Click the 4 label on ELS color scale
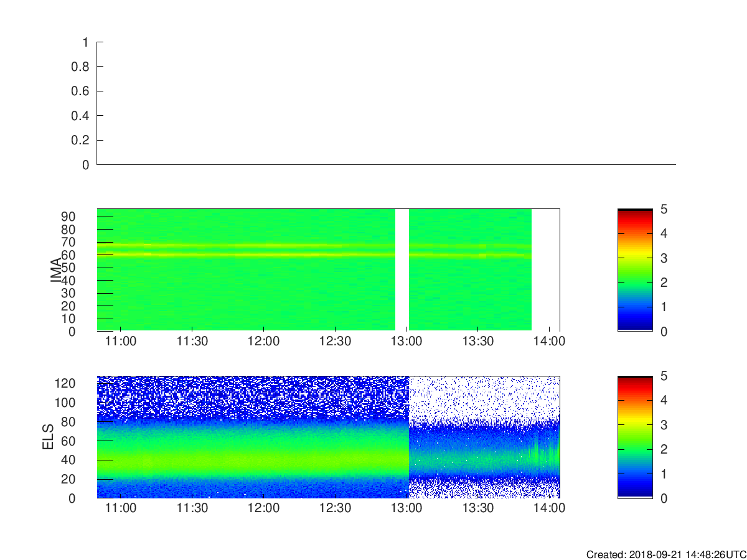Viewport: 747px width, 560px height. (663, 400)
